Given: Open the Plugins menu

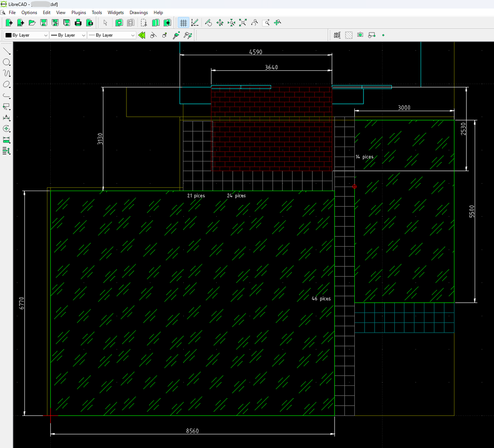Looking at the screenshot, I should (79, 13).
